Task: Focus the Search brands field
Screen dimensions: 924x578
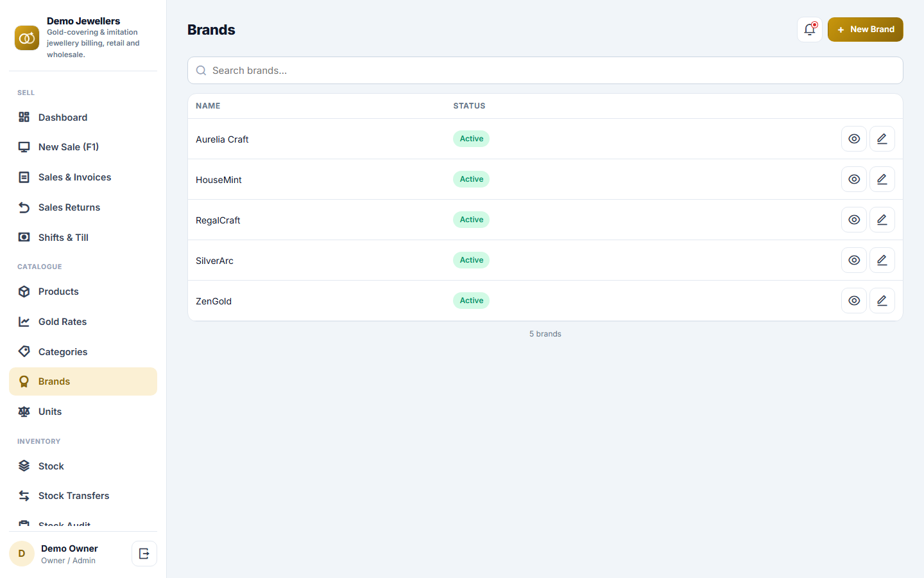Action: pos(545,71)
